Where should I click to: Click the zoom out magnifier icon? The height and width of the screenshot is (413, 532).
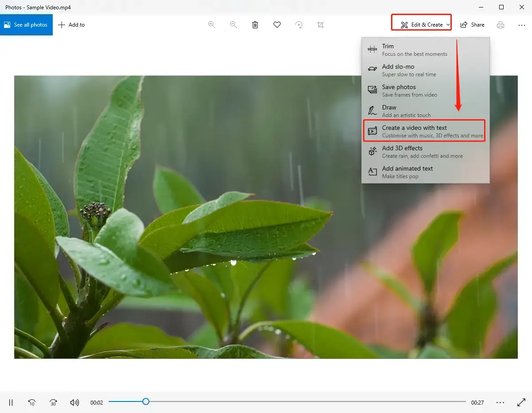coord(234,25)
